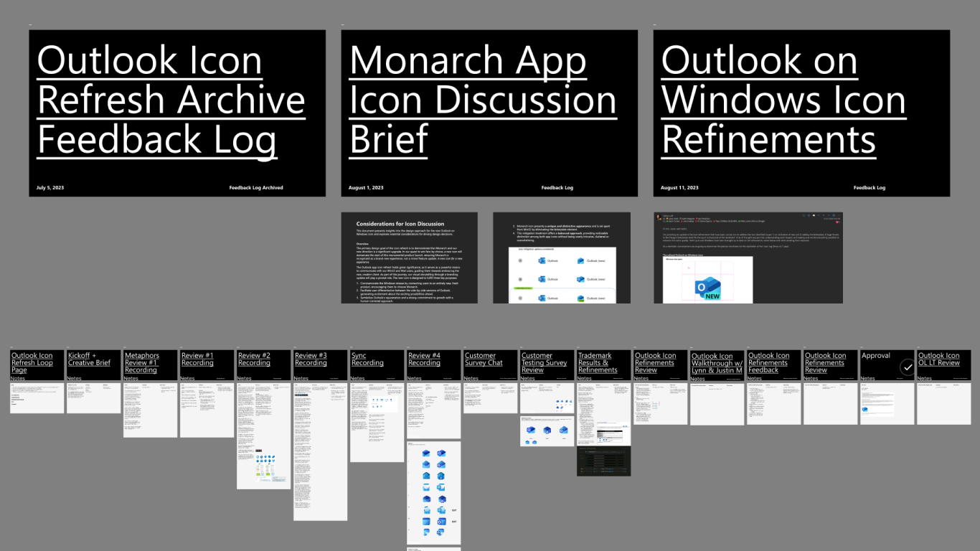Click Feedback Log label on Windows Icon Refinements card
This screenshot has height=551, width=980.
(x=870, y=188)
